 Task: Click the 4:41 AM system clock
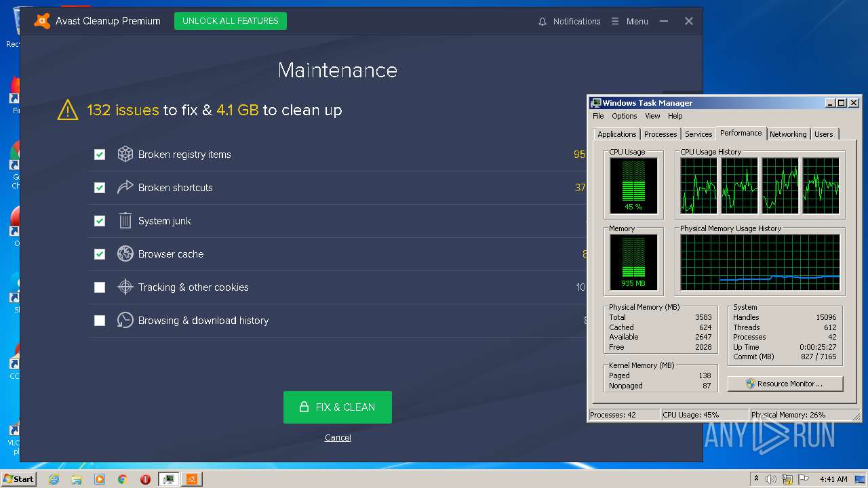833,479
